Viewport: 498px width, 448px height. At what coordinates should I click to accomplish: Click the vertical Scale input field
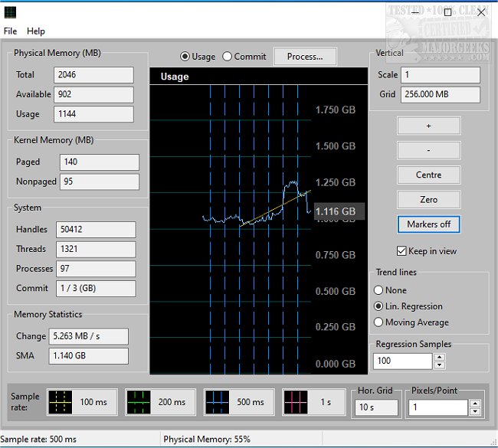click(441, 75)
